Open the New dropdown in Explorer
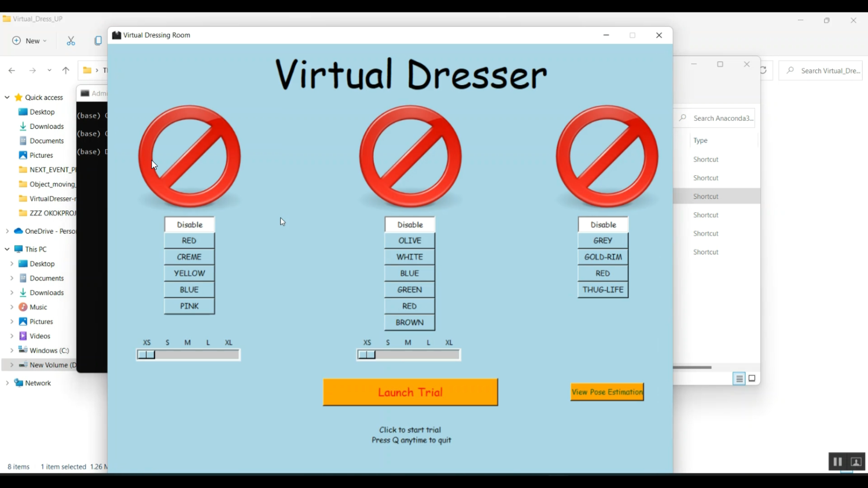The height and width of the screenshot is (488, 868). click(30, 41)
